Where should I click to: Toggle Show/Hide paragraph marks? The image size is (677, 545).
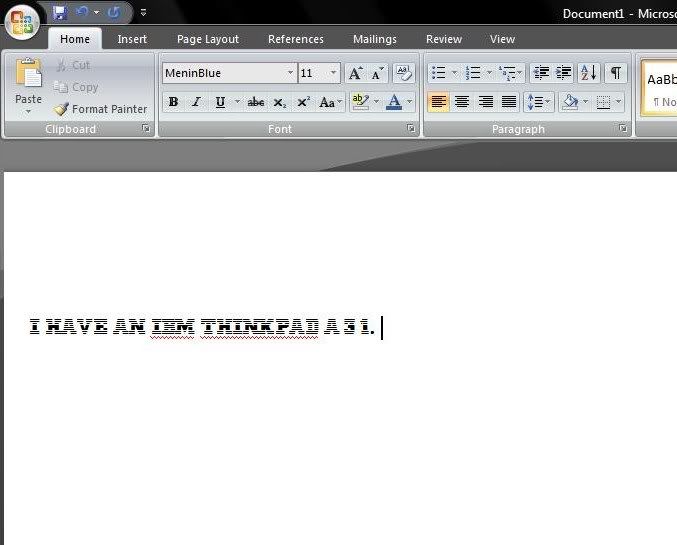(615, 73)
